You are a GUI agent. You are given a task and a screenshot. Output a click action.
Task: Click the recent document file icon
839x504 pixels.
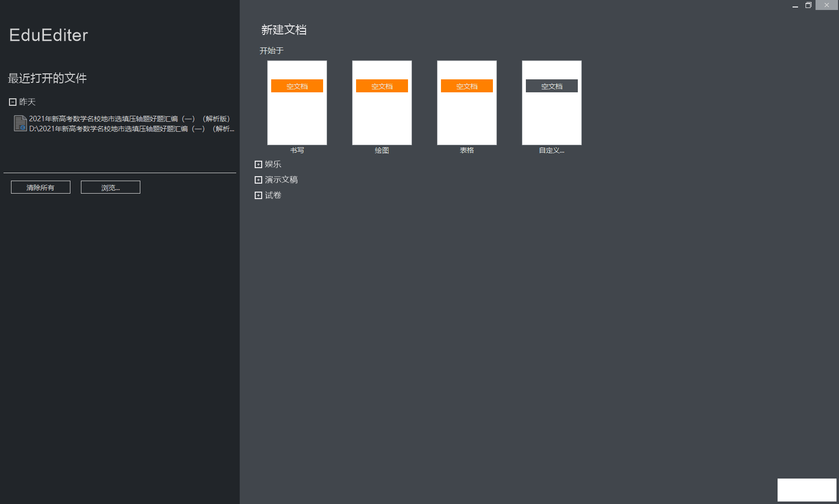pos(20,123)
